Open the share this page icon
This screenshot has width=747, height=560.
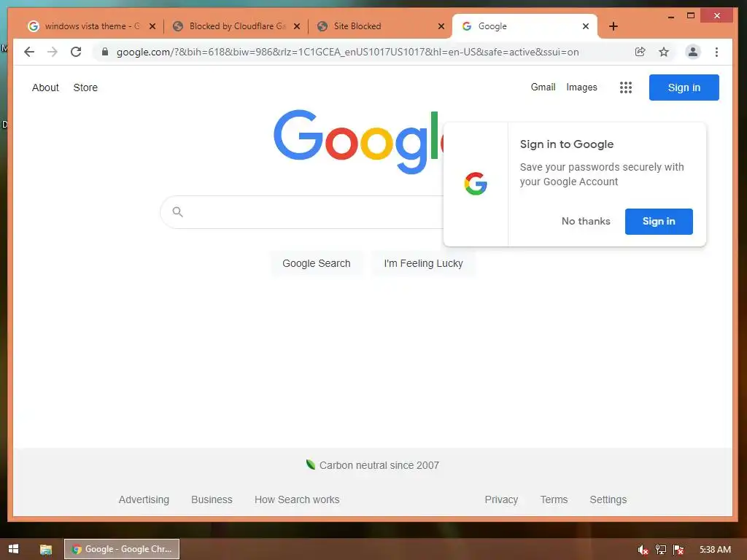[x=640, y=52]
